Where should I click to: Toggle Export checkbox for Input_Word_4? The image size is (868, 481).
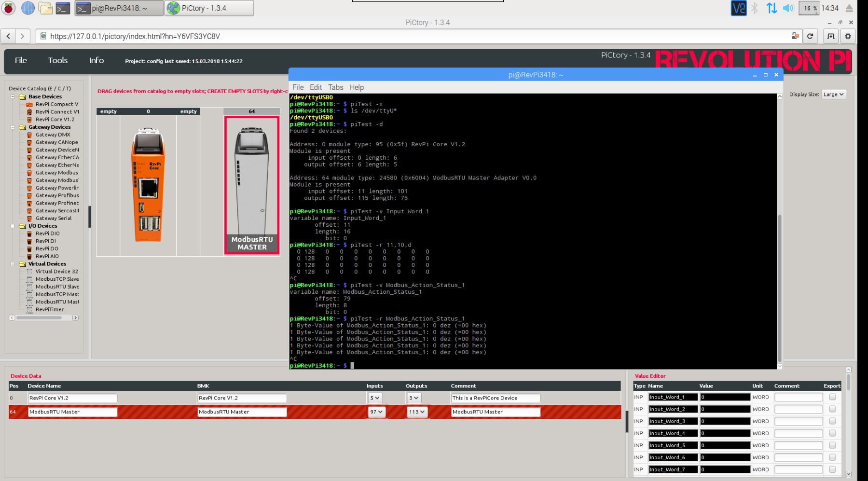[832, 433]
